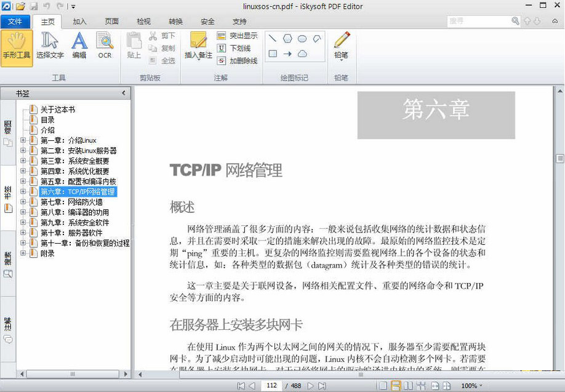
Task: Open the thumbnails side panel tab
Action: [x=8, y=133]
